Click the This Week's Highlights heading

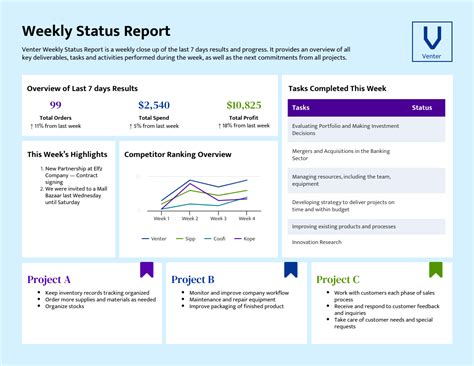[67, 154]
